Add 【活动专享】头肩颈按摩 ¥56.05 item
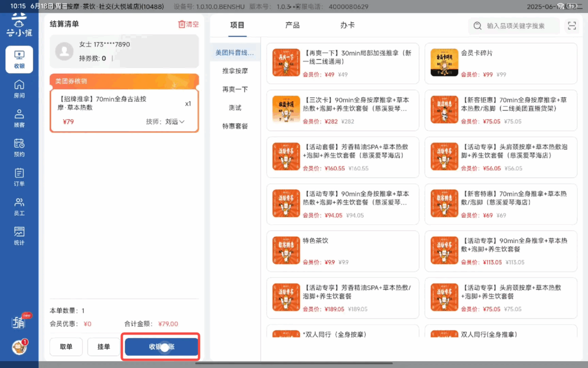The height and width of the screenshot is (368, 588). pos(501,157)
